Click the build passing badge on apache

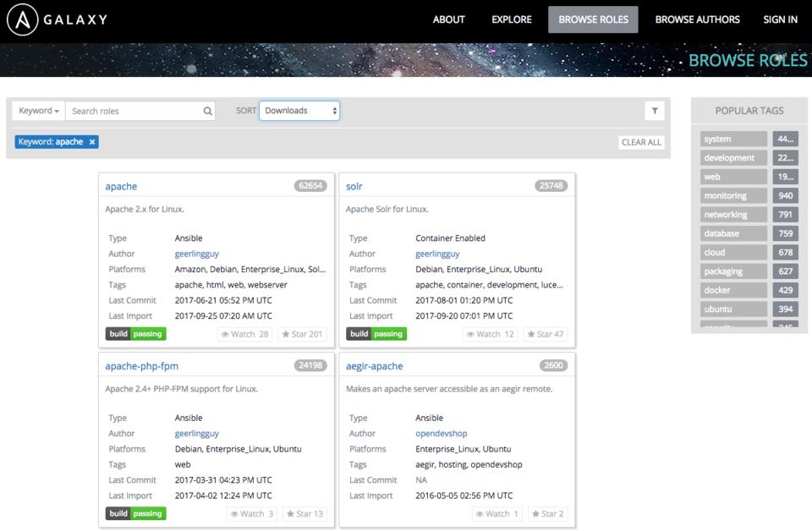135,334
